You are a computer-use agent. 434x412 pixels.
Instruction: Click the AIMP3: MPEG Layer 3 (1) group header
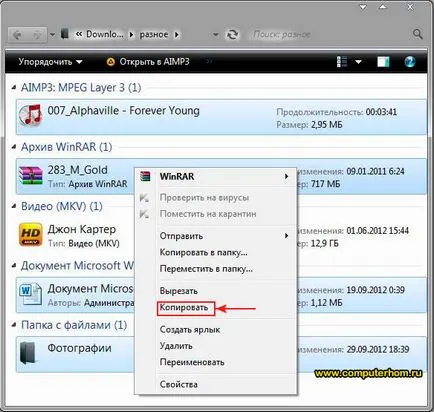(x=81, y=88)
